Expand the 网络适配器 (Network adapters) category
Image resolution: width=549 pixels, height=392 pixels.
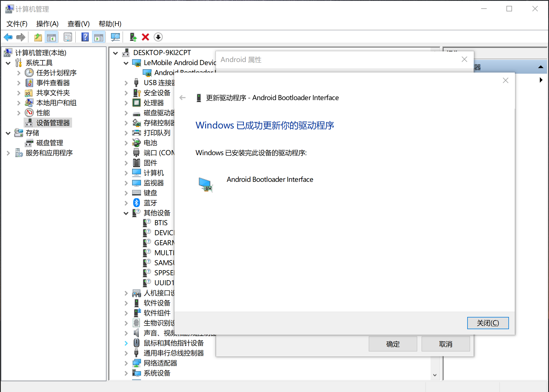[127, 363]
